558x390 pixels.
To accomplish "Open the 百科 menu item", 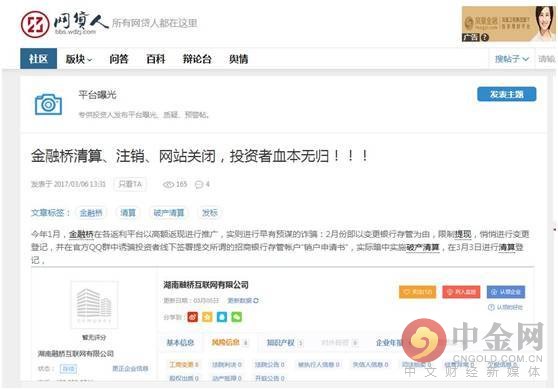I will tap(156, 59).
